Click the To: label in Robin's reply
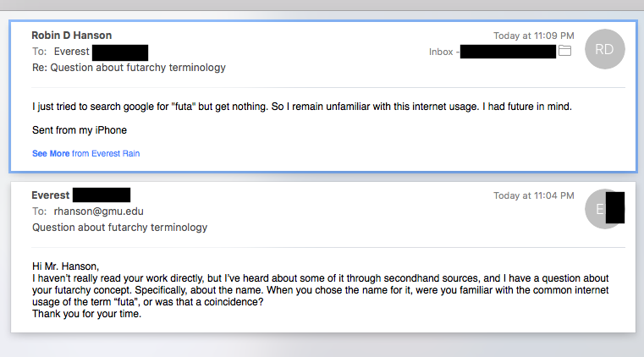Viewport: 644px width, 357px height. 39,52
